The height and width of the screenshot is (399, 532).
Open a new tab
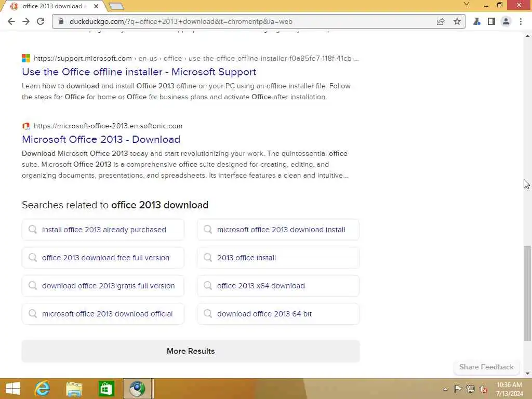coord(116,6)
